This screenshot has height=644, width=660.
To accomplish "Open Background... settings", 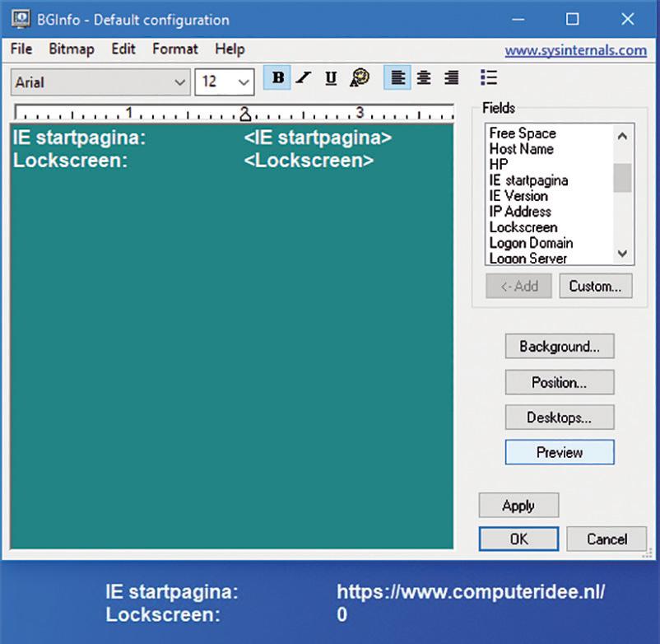I will (x=560, y=346).
